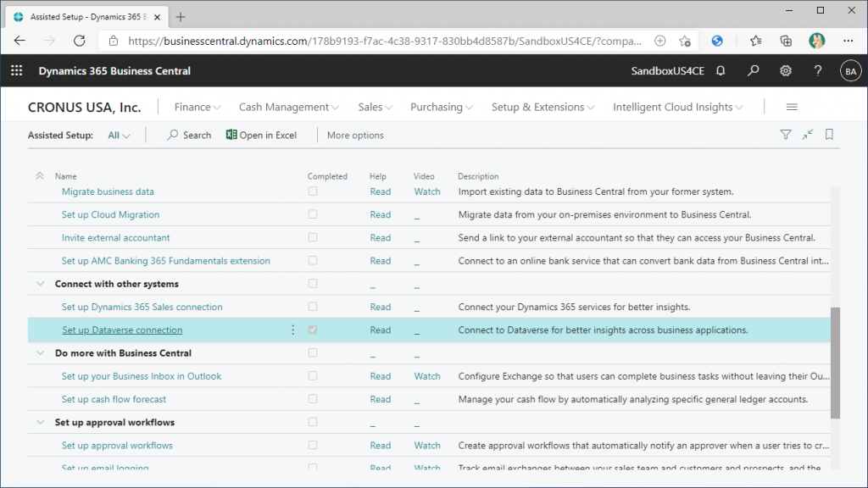
Task: Open Set up Dataverse connection link
Action: coord(122,330)
